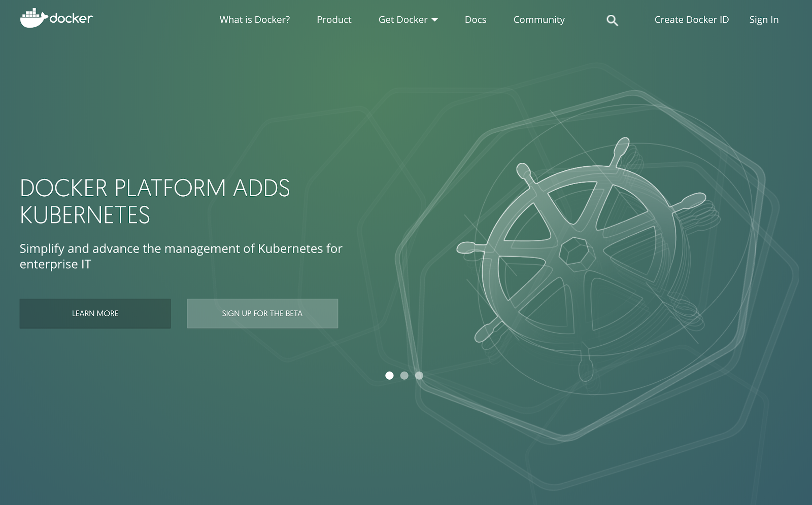Select the first carousel slide dot
812x505 pixels.
[389, 376]
